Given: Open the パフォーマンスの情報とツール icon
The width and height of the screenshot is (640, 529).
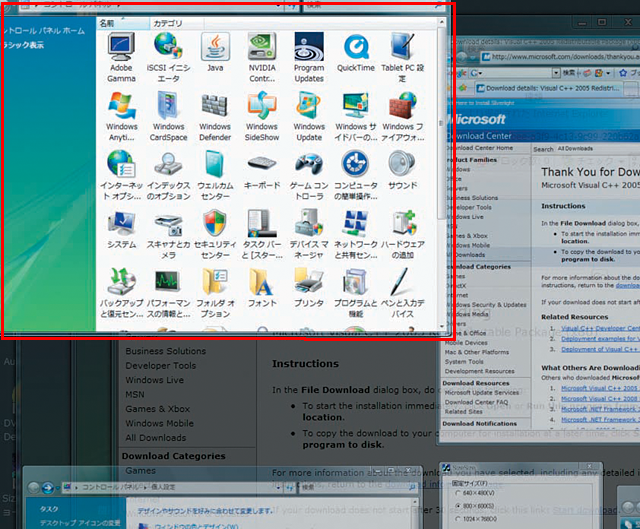Looking at the screenshot, I should (168, 293).
